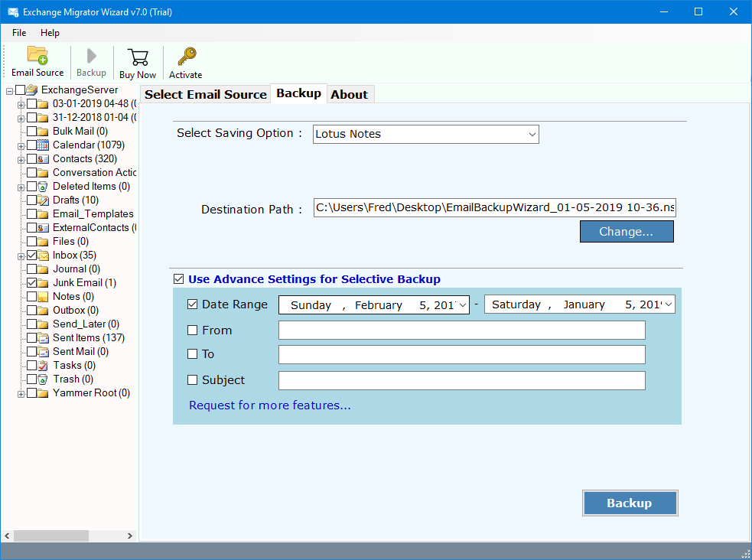Click the Send_Later folder icon
Viewport: 752px width, 560px height.
(43, 324)
